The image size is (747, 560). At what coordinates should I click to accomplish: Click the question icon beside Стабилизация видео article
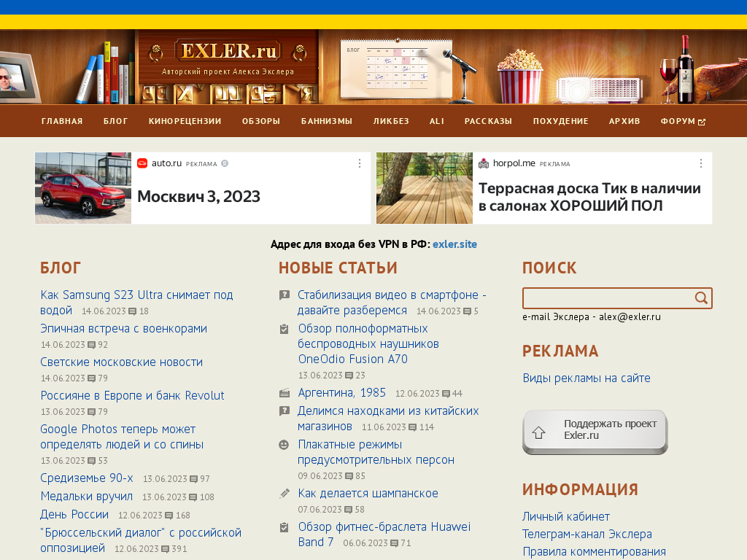(285, 295)
